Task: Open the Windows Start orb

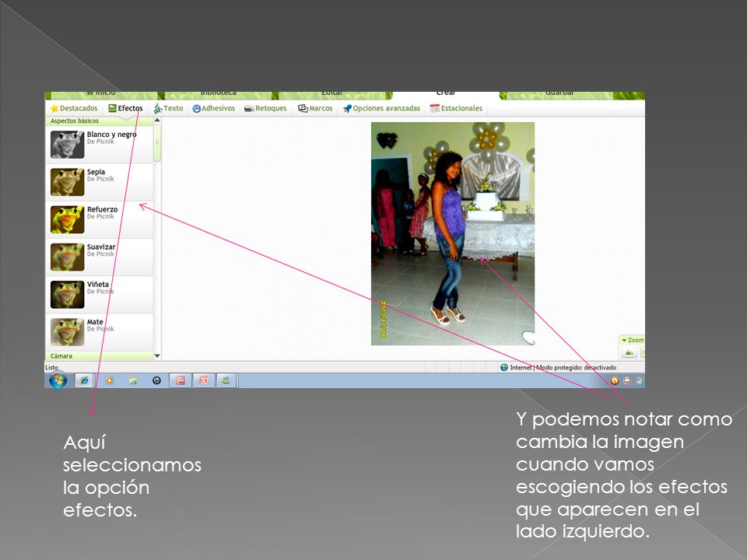Action: 58,380
